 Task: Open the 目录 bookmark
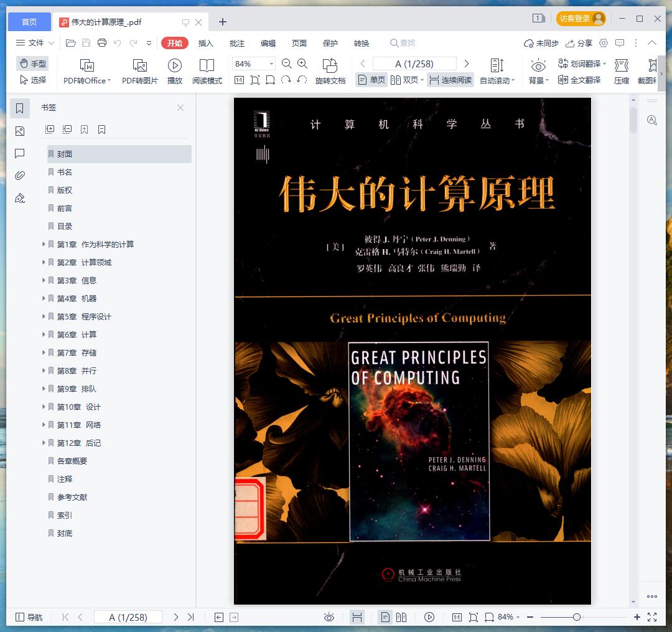65,227
